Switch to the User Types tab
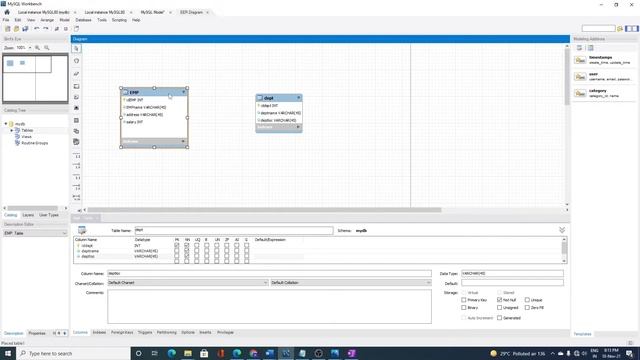640x360 pixels. click(x=49, y=215)
